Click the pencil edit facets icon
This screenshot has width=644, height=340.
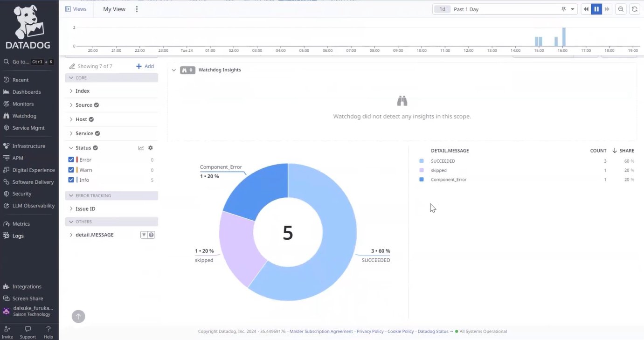click(x=72, y=66)
